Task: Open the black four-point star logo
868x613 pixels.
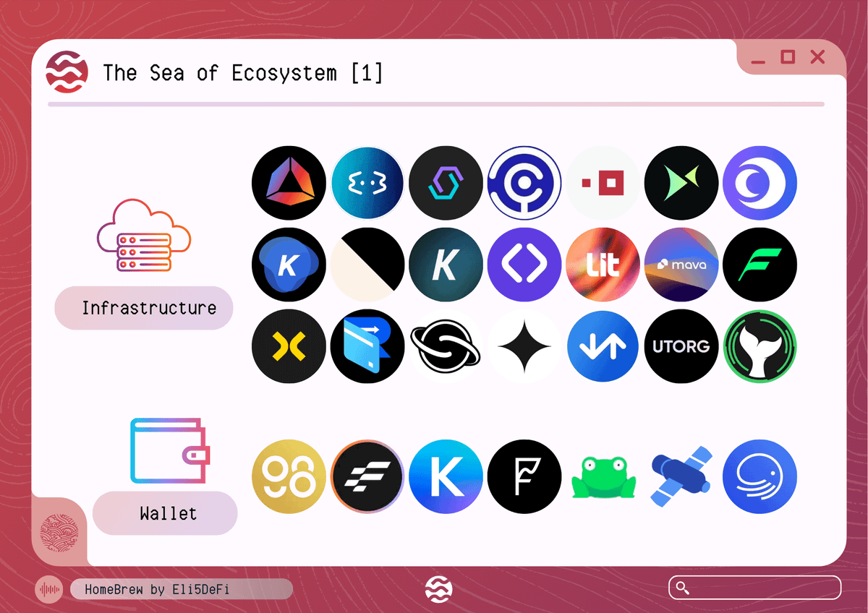Action: (524, 346)
